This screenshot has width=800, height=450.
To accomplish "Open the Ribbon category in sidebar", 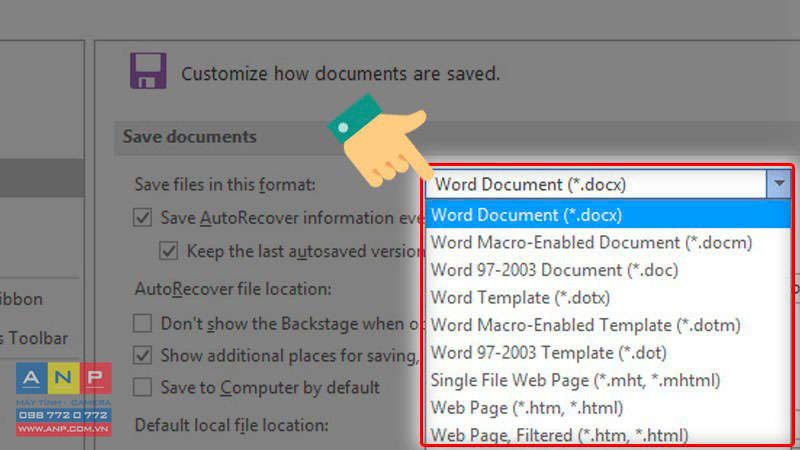I will click(21, 299).
